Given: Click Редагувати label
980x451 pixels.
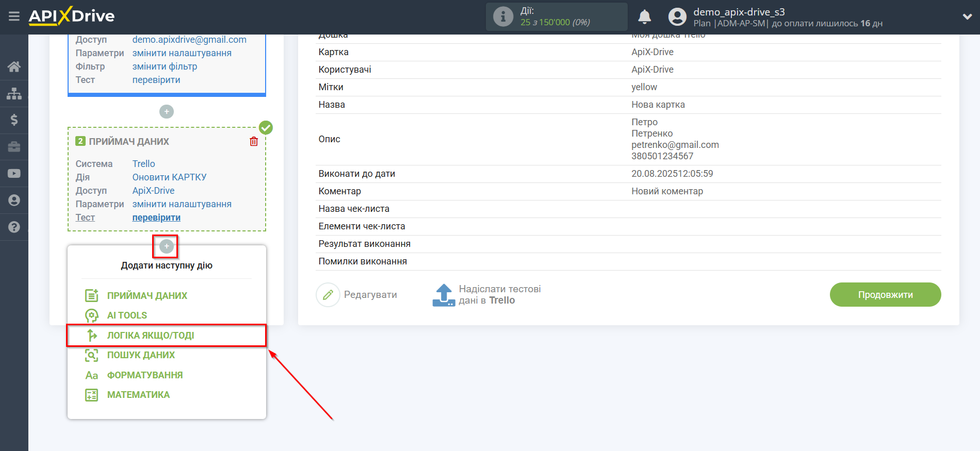Looking at the screenshot, I should coord(370,295).
